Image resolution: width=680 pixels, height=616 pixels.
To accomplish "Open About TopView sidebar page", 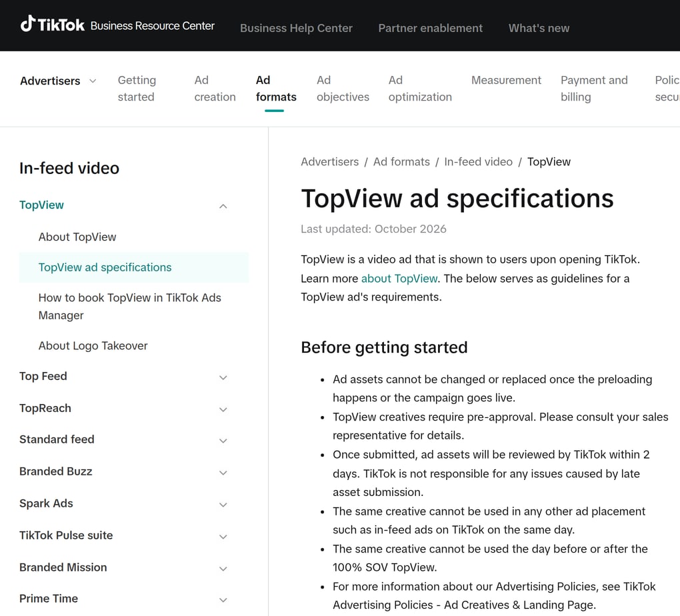I will 77,237.
